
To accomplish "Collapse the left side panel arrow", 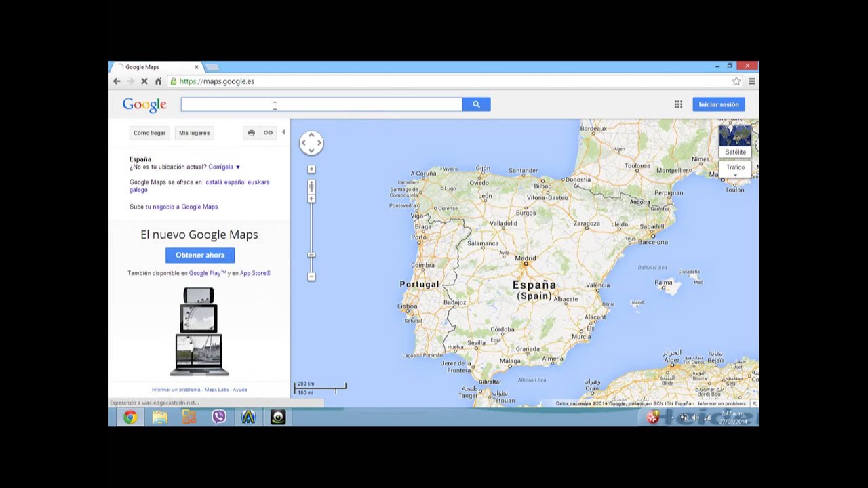I will click(283, 133).
